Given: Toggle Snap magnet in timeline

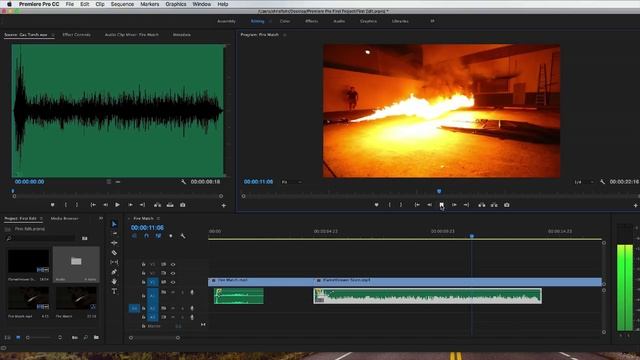Looking at the screenshot, I should (146, 236).
